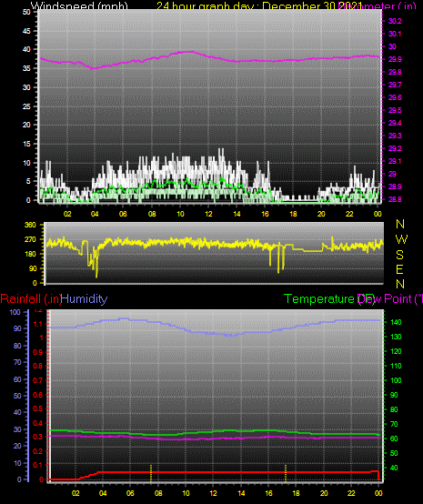Select the '60' temperature axis label
The width and height of the screenshot is (423, 504).
(394, 438)
